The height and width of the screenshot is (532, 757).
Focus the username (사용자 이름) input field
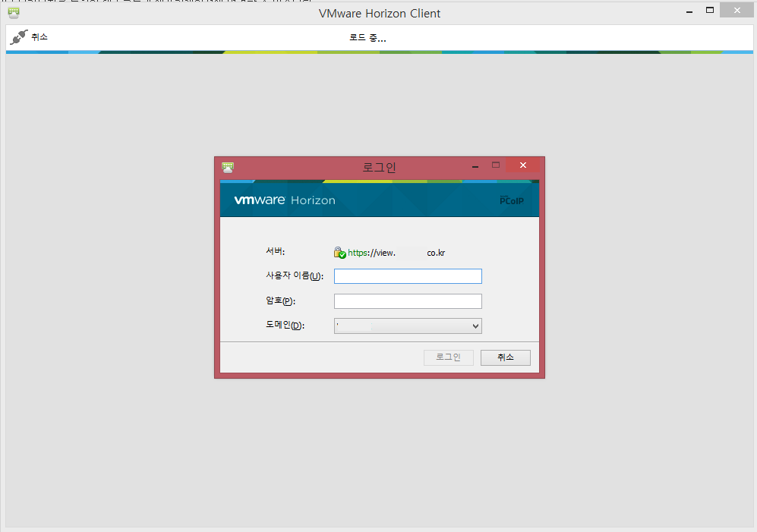[408, 276]
